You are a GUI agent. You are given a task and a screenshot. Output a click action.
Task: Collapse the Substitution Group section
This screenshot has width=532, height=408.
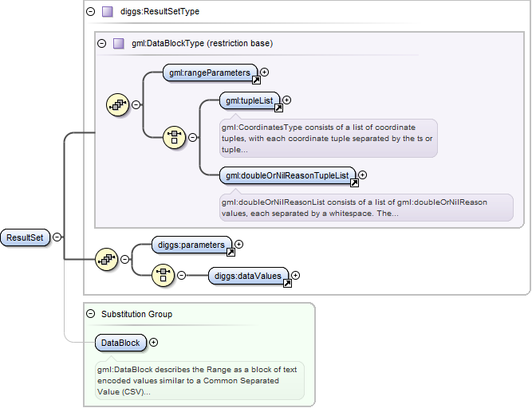click(91, 314)
